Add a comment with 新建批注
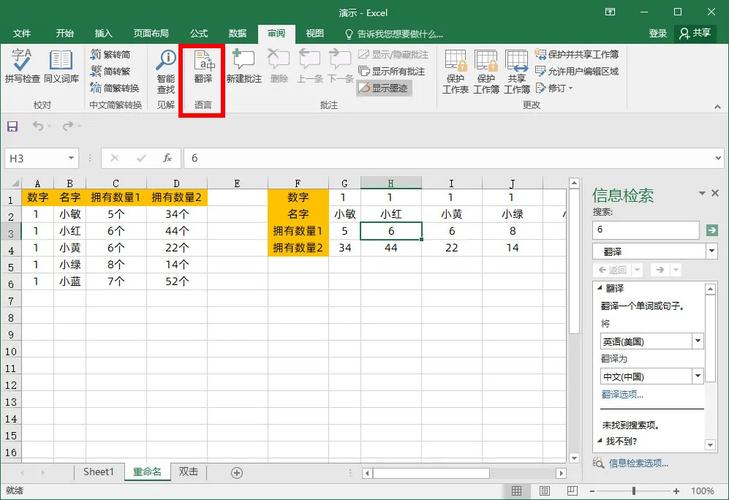Image resolution: width=729 pixels, height=500 pixels. tap(243, 66)
